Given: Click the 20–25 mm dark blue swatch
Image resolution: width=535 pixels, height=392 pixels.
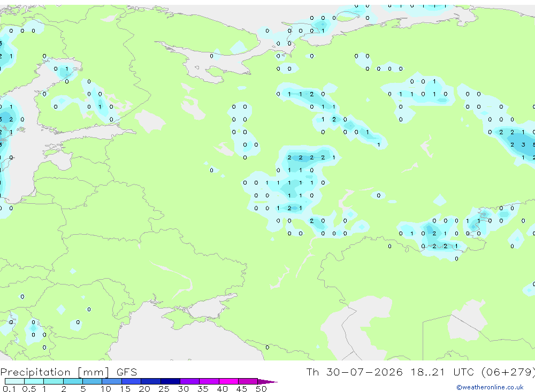Looking at the screenshot, I should pos(151,381).
